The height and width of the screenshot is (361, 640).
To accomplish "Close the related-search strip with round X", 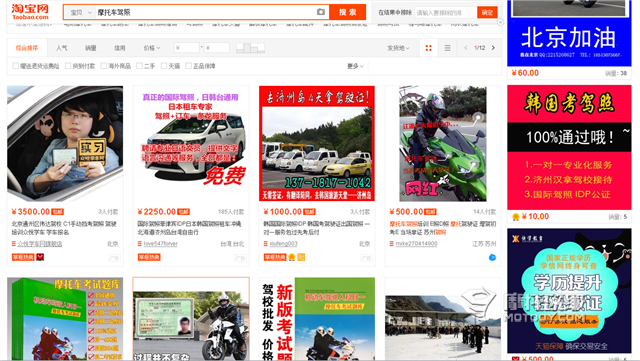I will pos(500,22).
